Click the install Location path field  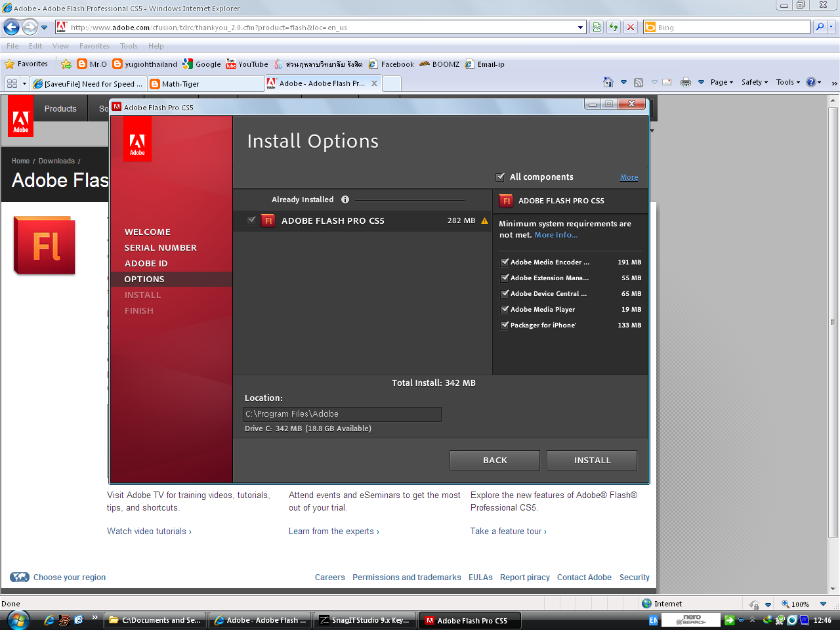[343, 414]
